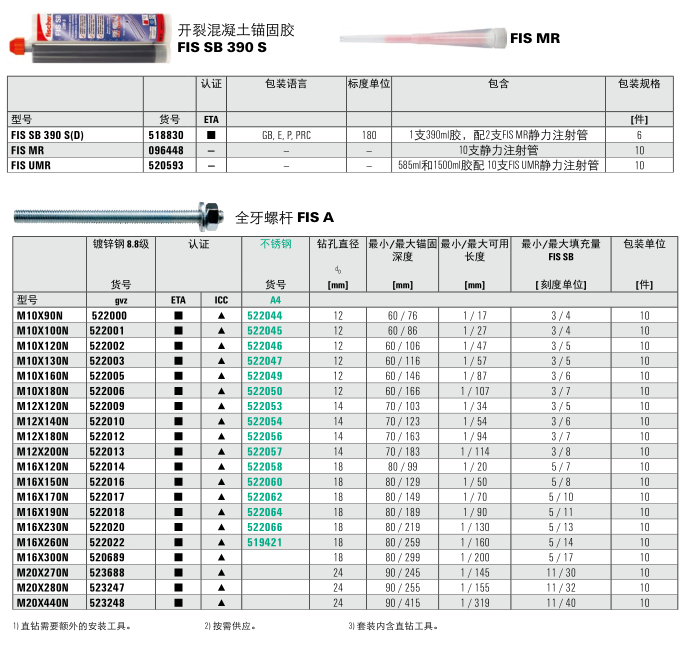This screenshot has height=660, width=693.
Task: Click the ETA square mark for FIS SB 390 S(D)
Action: click(x=211, y=134)
